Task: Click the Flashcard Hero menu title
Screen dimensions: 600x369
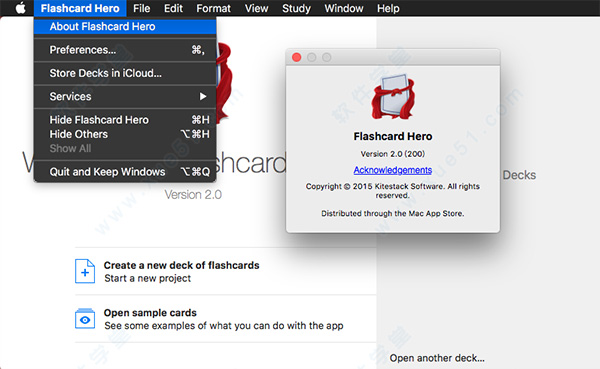Action: (x=80, y=8)
